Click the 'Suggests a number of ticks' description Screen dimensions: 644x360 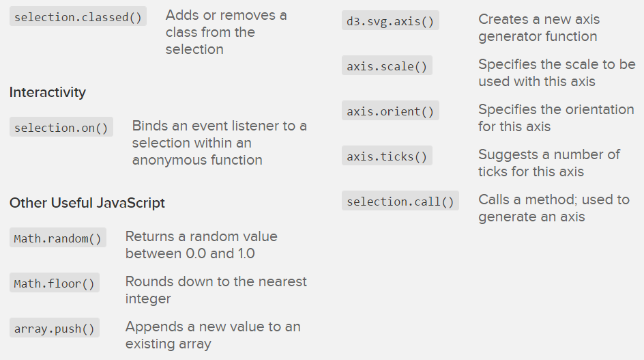coord(548,163)
